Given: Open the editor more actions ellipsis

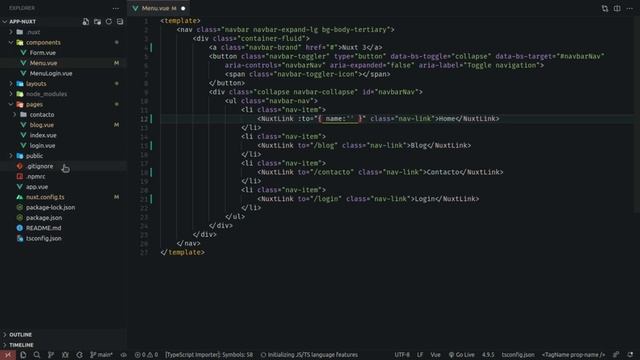Looking at the screenshot, I should [629, 8].
